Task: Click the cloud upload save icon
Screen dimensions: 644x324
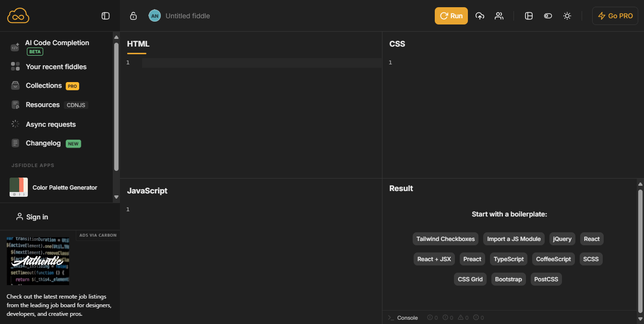Action: pos(479,16)
